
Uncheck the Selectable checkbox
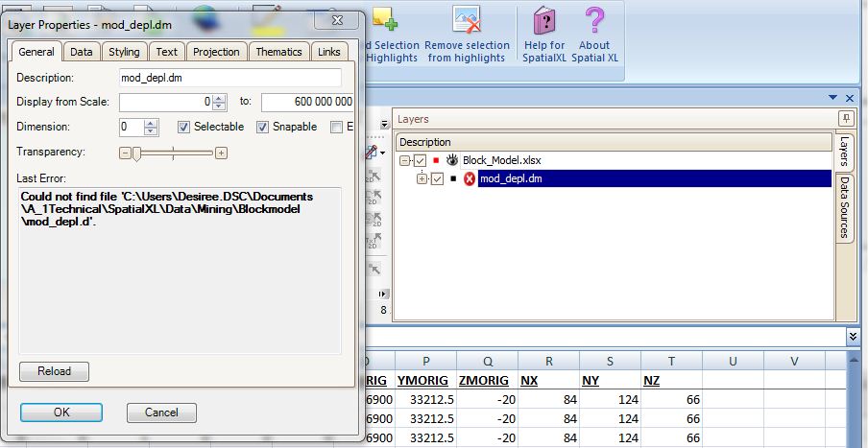[x=184, y=127]
